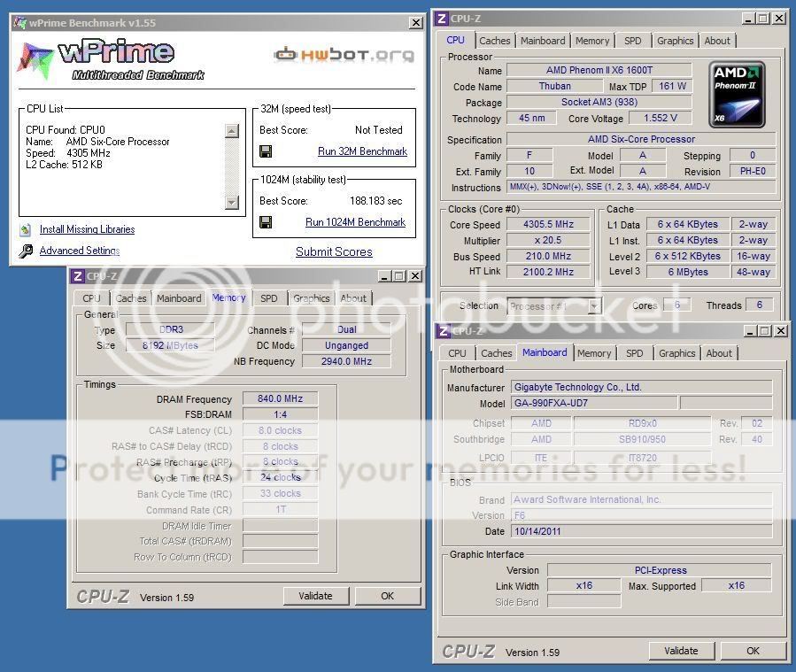Click the icon beside Install Missing Libraries
The image size is (796, 672).
tap(26, 229)
